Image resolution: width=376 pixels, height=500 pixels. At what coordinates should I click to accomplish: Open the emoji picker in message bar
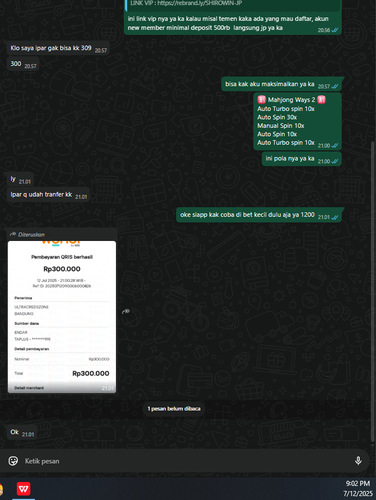click(x=13, y=461)
